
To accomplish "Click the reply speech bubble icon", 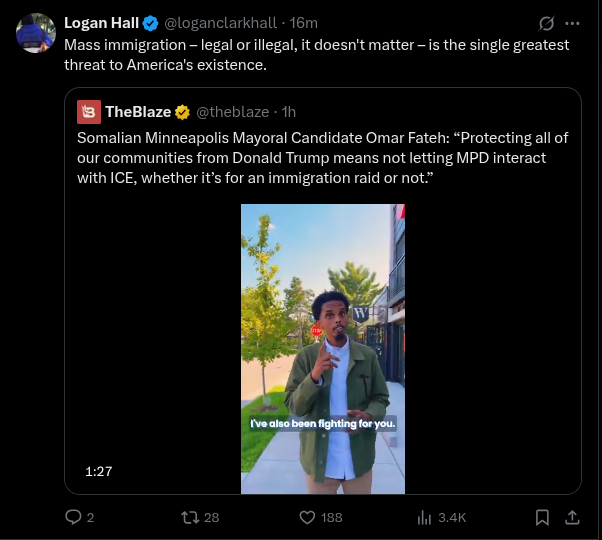I will (x=73, y=517).
